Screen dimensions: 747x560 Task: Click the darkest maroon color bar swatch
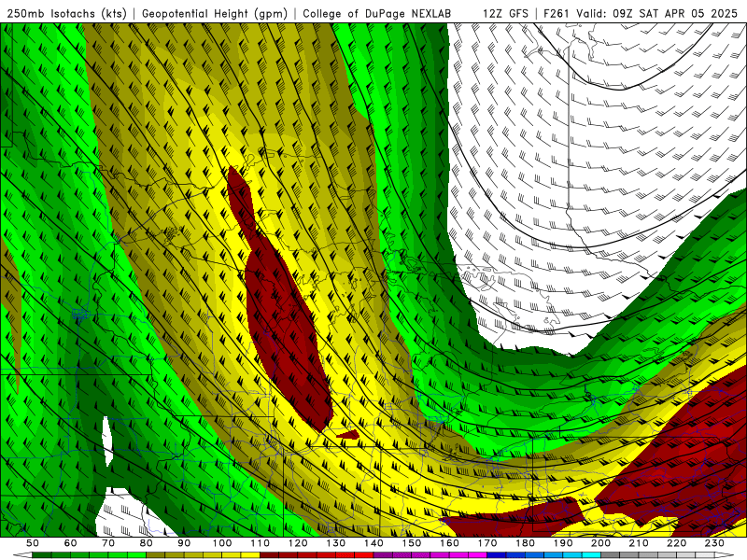(269, 555)
